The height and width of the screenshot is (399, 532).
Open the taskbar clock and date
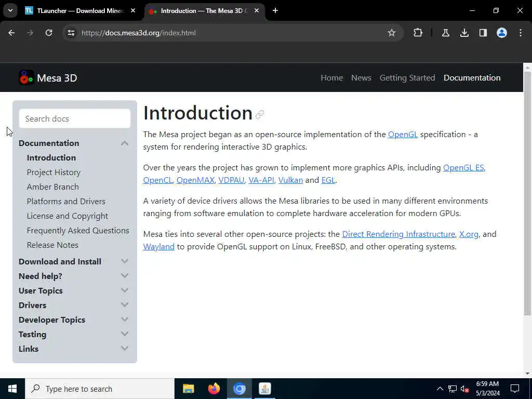487,389
